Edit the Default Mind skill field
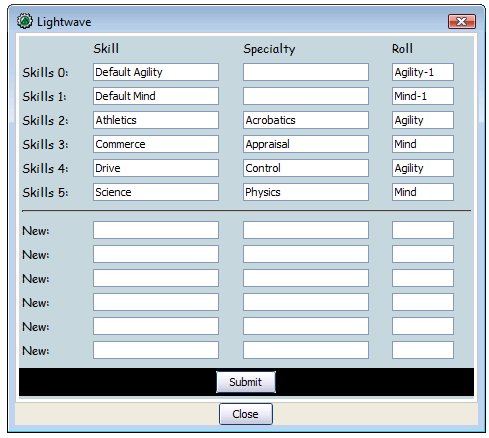Image resolution: width=489 pixels, height=438 pixels. 156,96
